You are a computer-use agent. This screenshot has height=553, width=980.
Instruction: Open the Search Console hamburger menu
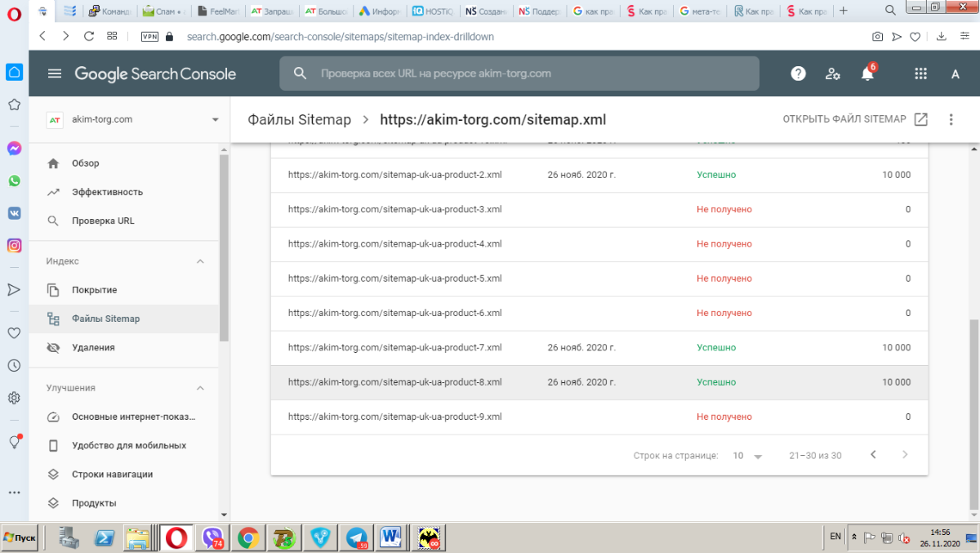(x=55, y=74)
